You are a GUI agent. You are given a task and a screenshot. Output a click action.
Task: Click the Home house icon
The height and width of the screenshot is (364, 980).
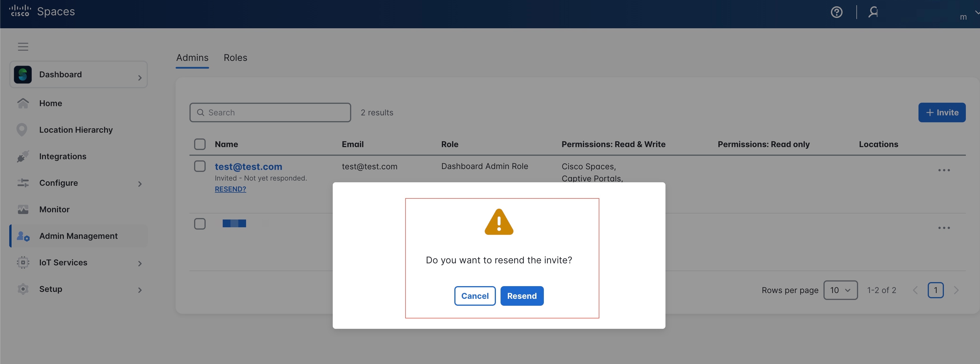(x=23, y=103)
